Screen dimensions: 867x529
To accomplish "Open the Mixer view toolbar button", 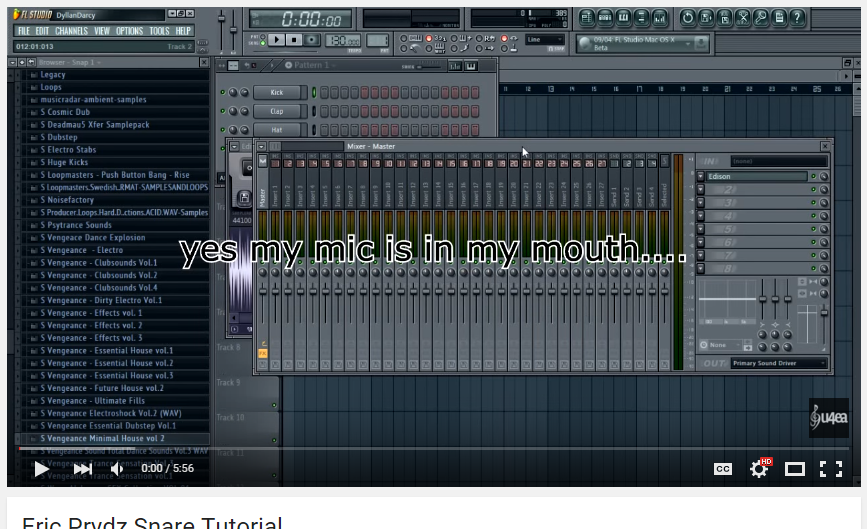I will 660,18.
